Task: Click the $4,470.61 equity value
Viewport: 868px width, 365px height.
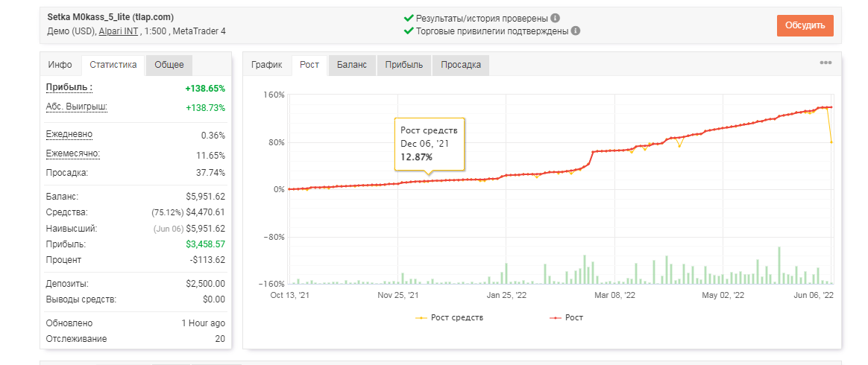Action: [206, 212]
